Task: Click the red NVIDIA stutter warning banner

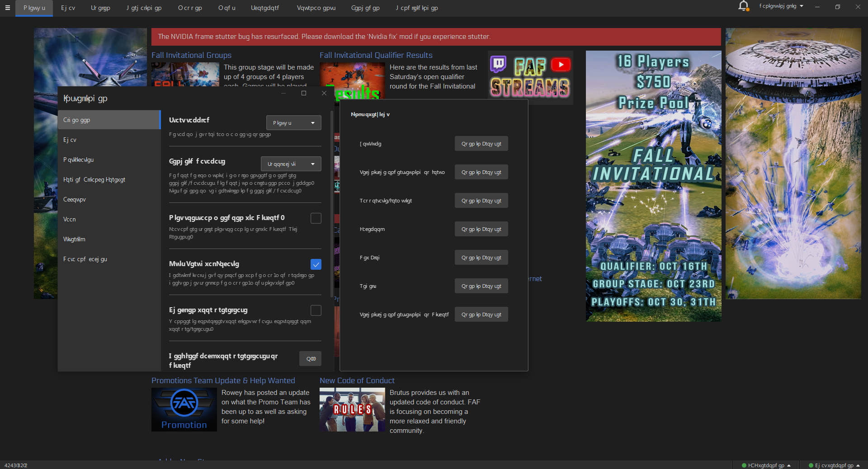Action: coord(436,37)
